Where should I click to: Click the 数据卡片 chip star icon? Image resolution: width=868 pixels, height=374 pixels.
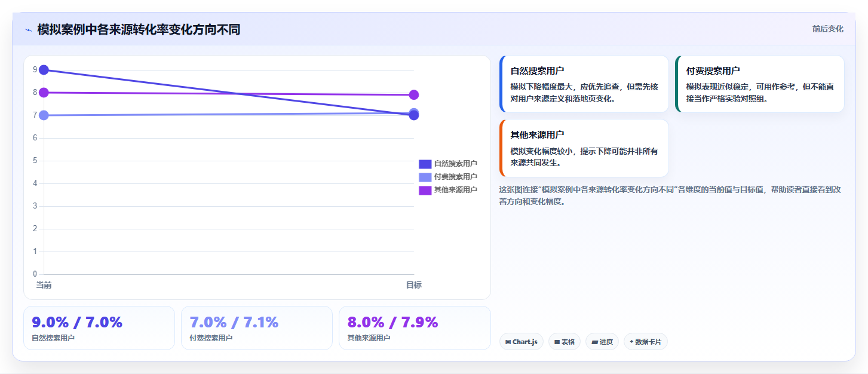click(631, 342)
